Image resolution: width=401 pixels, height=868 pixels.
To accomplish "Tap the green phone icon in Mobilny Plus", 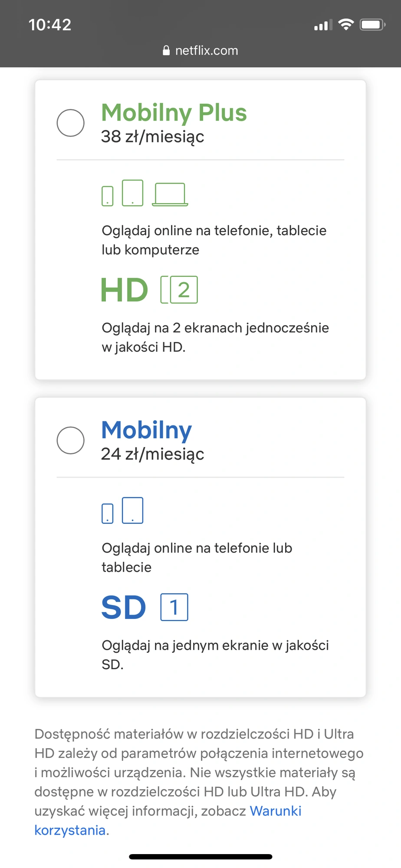I will click(107, 196).
